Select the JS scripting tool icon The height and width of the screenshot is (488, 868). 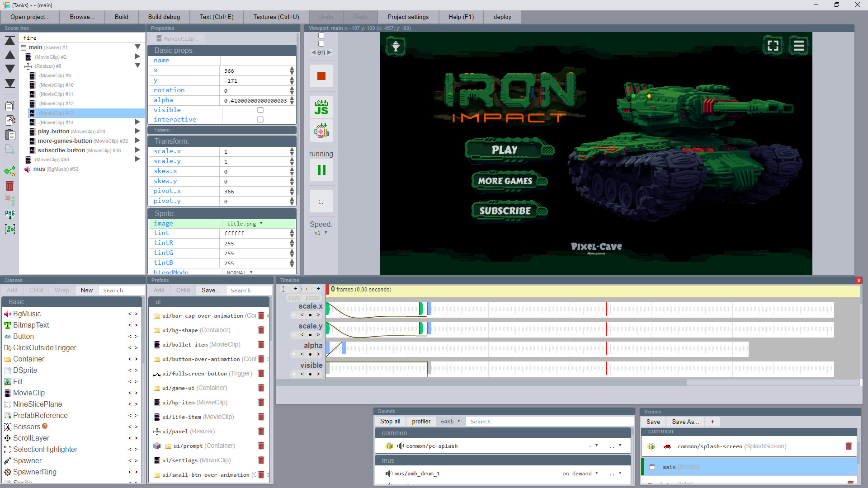(321, 107)
